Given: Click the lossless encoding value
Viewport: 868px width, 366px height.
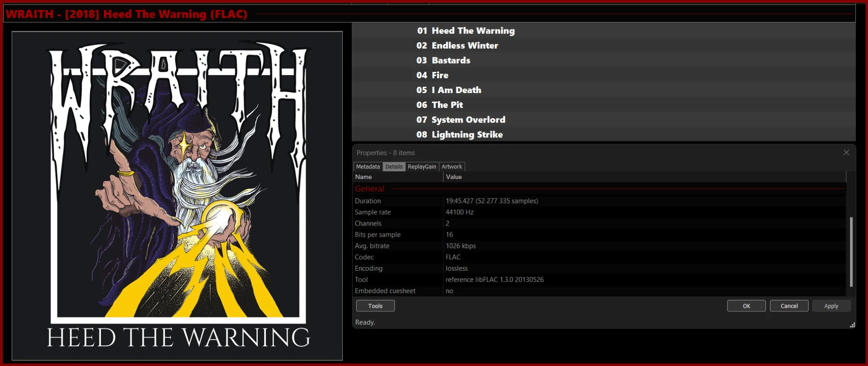Looking at the screenshot, I should pyautogui.click(x=457, y=268).
